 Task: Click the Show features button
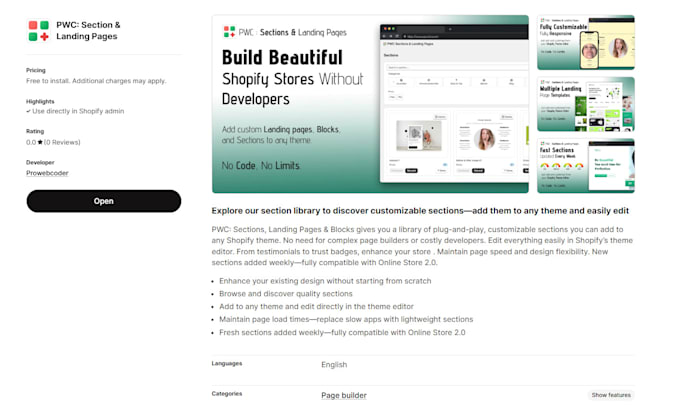[x=611, y=395]
